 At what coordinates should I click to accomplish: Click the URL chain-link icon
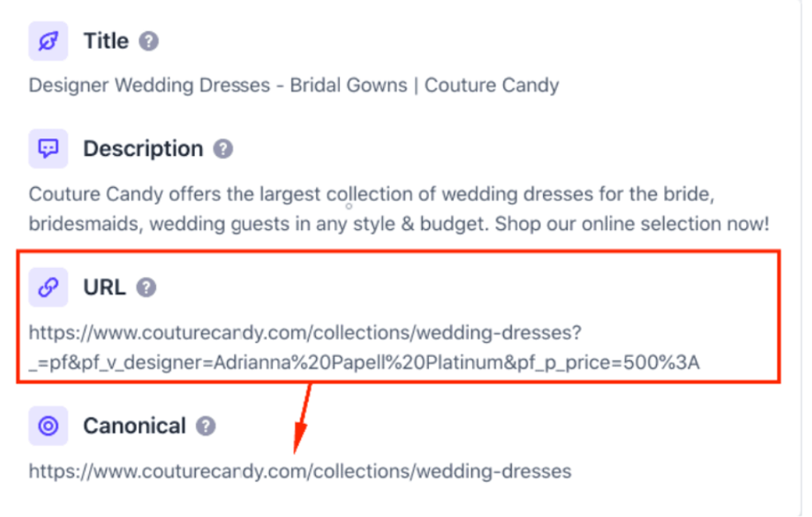point(49,287)
